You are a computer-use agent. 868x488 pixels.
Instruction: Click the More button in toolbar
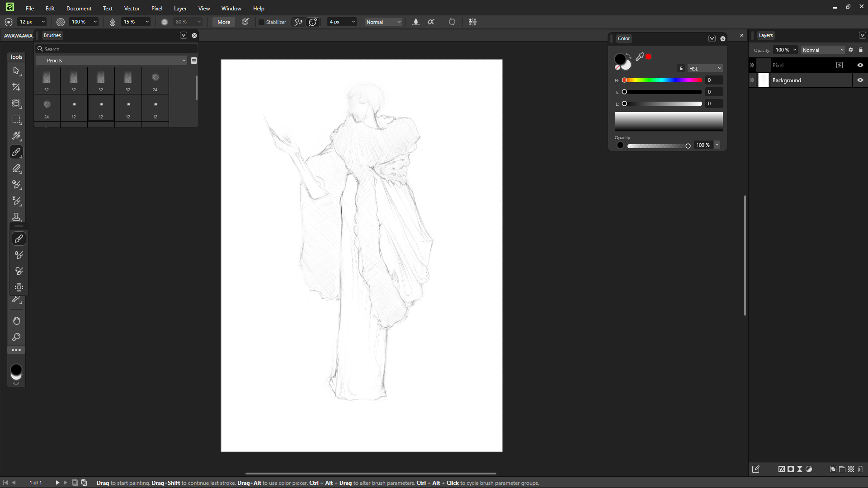223,22
